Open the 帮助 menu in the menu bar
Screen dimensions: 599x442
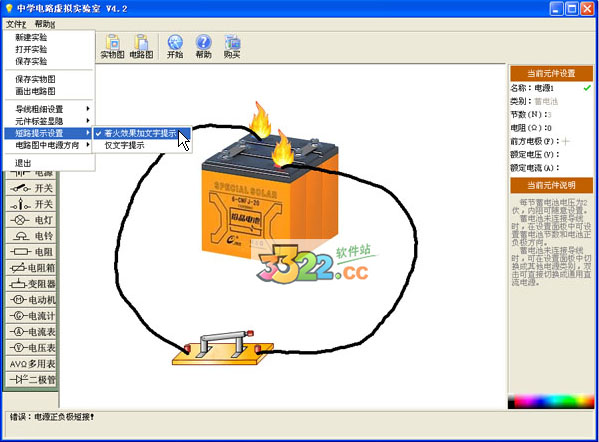pos(44,24)
